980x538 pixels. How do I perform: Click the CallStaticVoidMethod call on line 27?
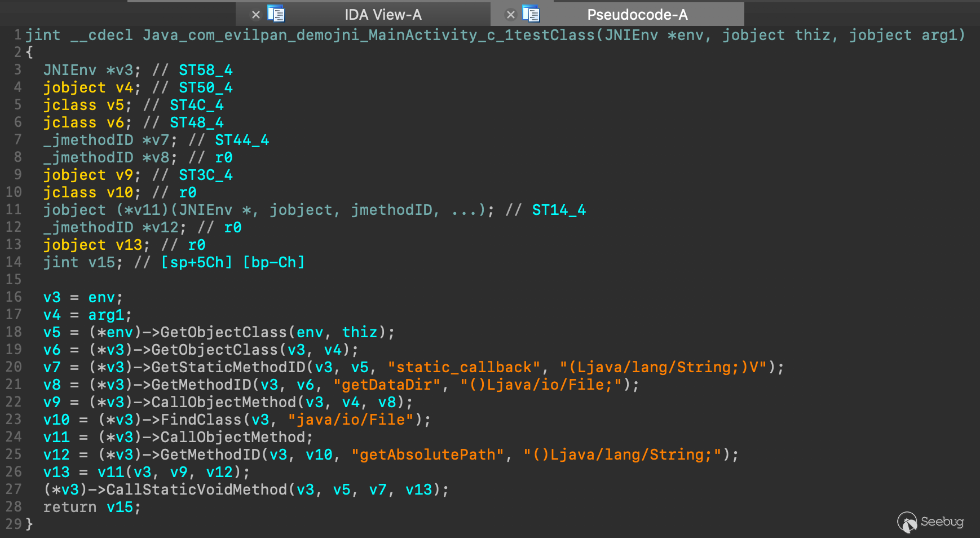coord(197,490)
